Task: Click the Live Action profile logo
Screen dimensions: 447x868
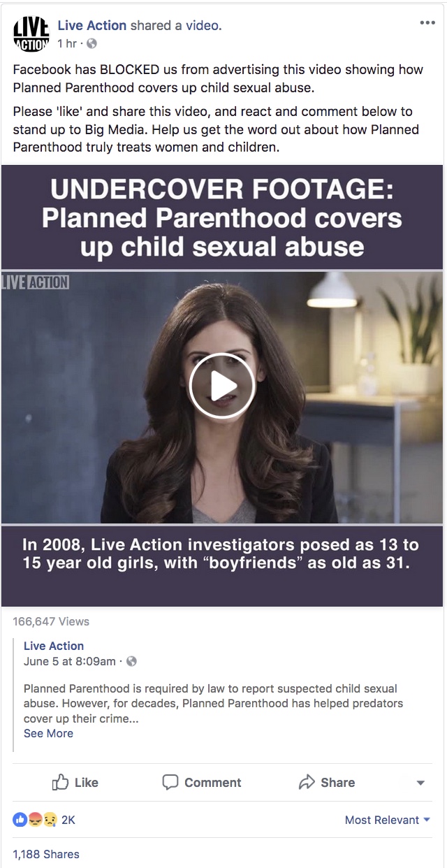Action: coord(31,34)
